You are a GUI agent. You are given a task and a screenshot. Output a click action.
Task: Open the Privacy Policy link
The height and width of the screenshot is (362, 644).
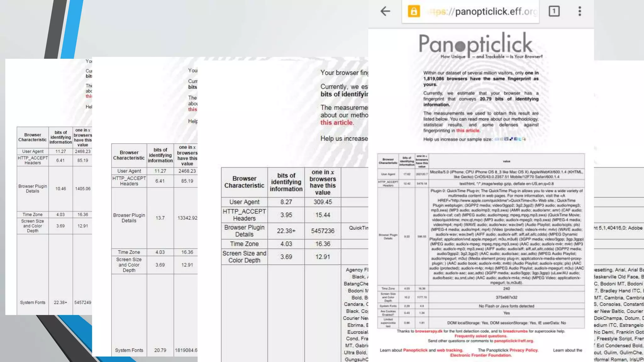click(x=524, y=350)
